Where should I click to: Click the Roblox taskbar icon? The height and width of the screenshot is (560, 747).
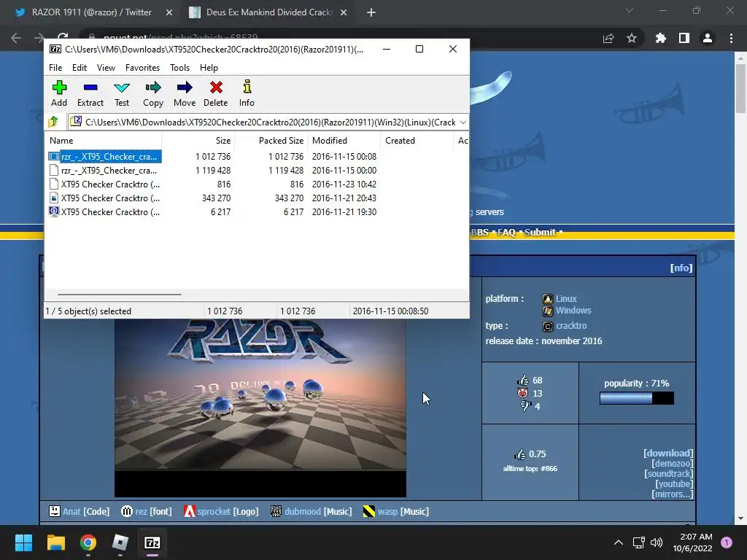pyautogui.click(x=120, y=542)
